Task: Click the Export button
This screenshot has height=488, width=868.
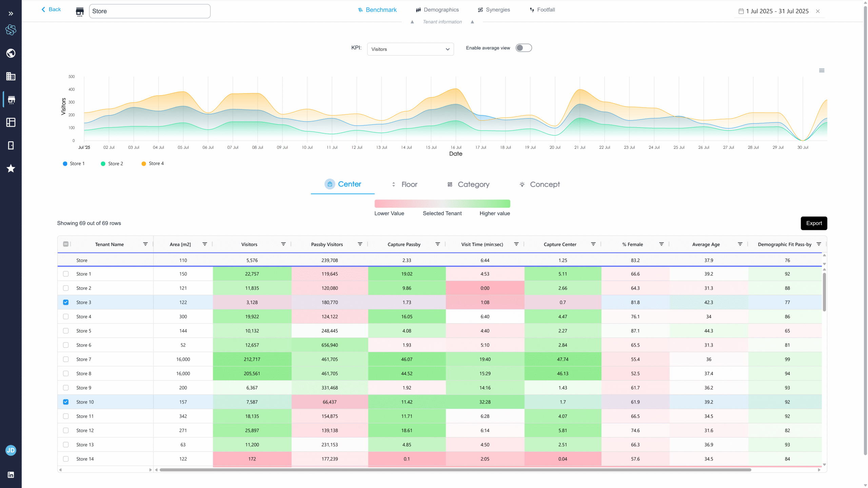Action: coord(814,223)
